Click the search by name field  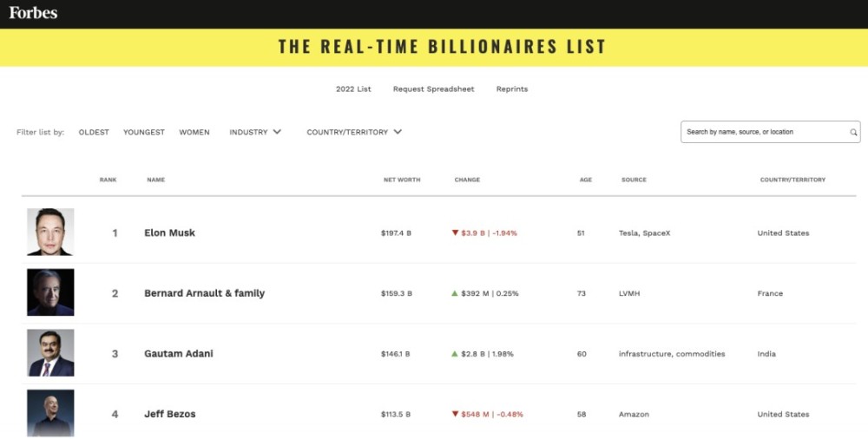[x=764, y=132]
